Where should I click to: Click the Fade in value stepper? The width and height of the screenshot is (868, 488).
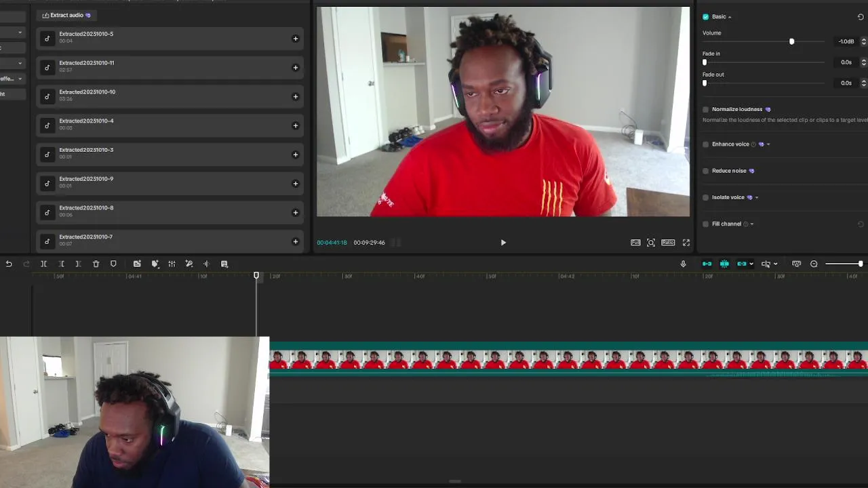point(863,62)
